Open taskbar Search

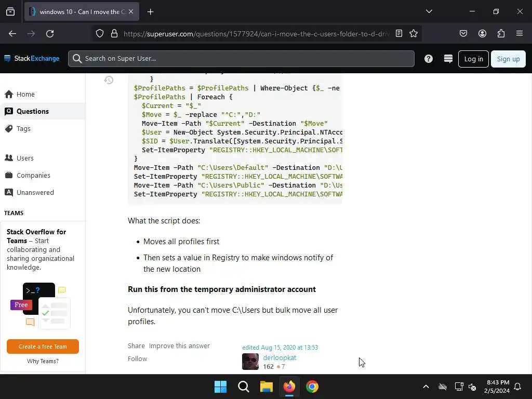click(x=244, y=387)
